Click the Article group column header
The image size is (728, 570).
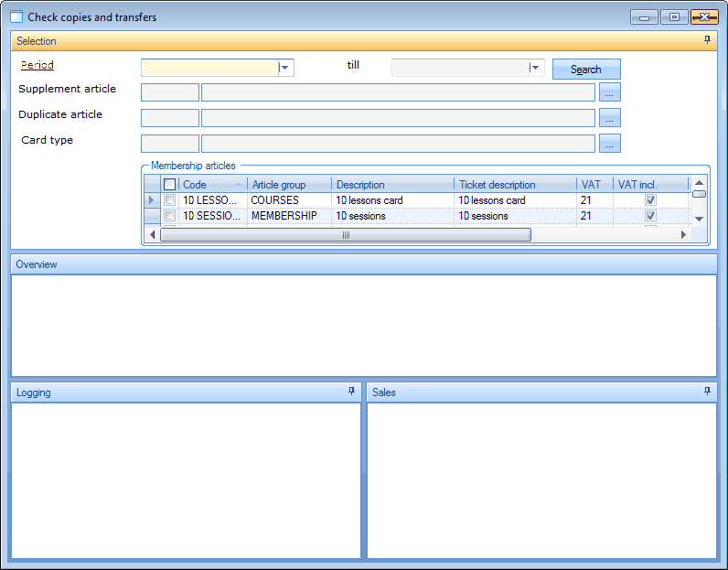[x=288, y=185]
